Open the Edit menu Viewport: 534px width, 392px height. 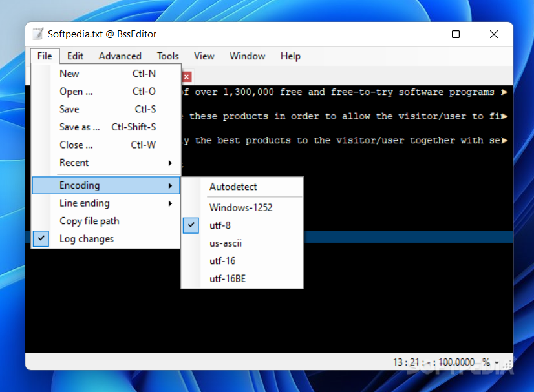75,56
